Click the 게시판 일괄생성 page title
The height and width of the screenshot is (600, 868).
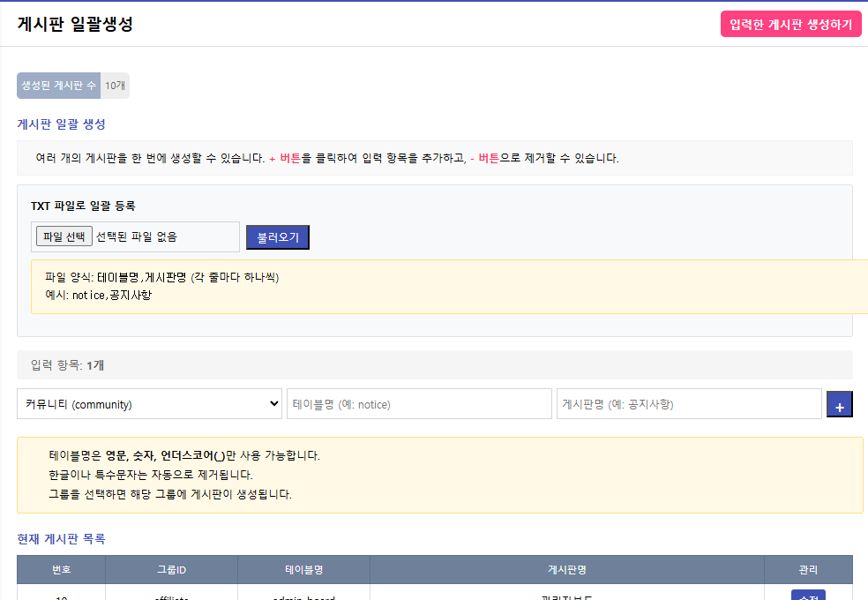tap(75, 24)
